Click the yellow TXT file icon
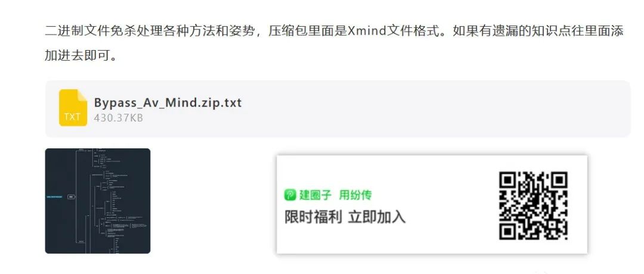Image resolution: width=644 pixels, height=274 pixels. [x=73, y=108]
